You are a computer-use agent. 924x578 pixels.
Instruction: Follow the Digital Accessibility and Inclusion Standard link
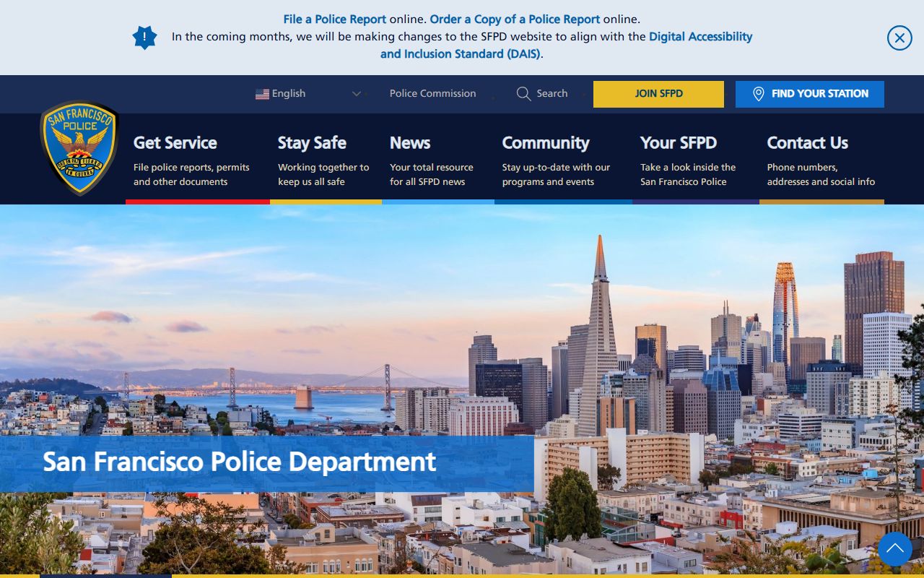567,45
